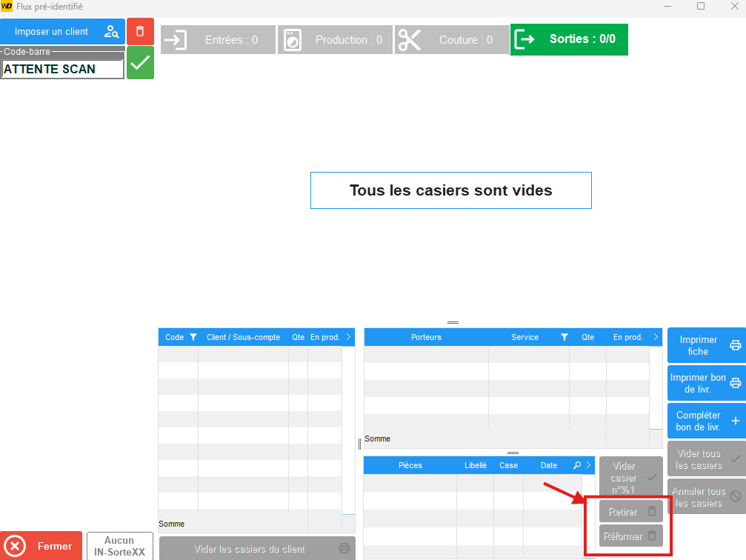Switch to the Entrées tab
The image size is (746, 560).
point(218,40)
